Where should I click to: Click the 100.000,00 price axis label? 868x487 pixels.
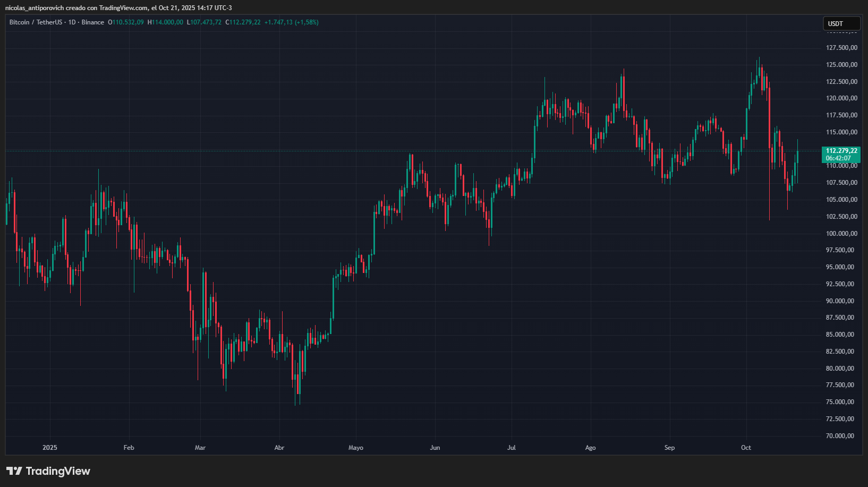coord(841,234)
